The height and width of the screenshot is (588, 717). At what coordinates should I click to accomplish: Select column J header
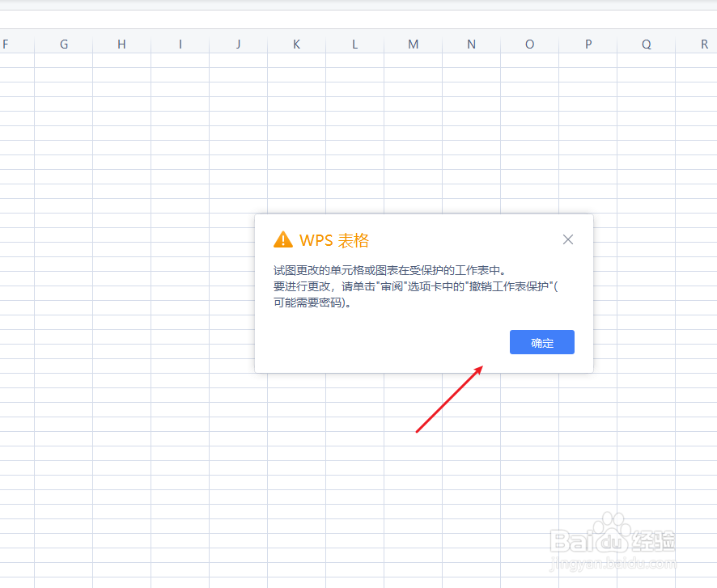(238, 44)
